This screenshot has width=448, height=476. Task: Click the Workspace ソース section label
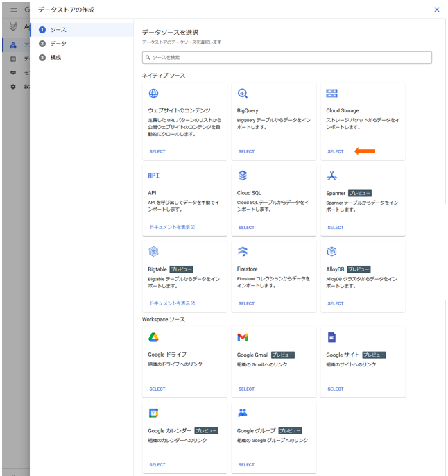click(164, 319)
